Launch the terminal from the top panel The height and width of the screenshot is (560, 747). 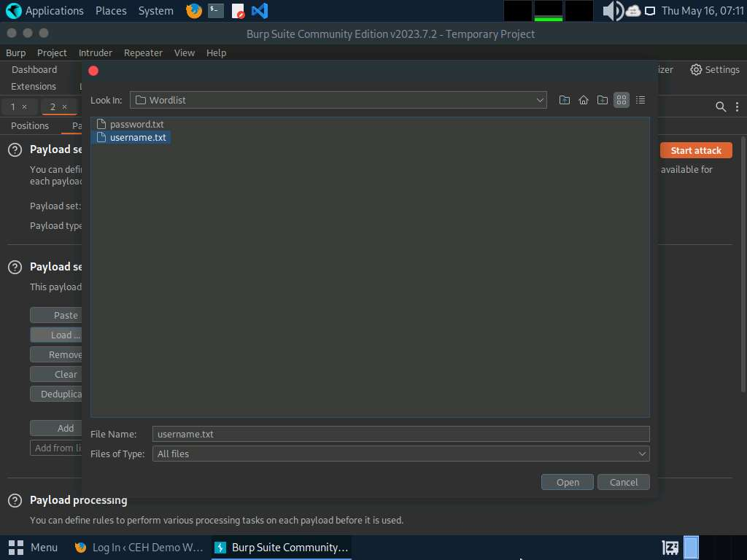(x=215, y=11)
